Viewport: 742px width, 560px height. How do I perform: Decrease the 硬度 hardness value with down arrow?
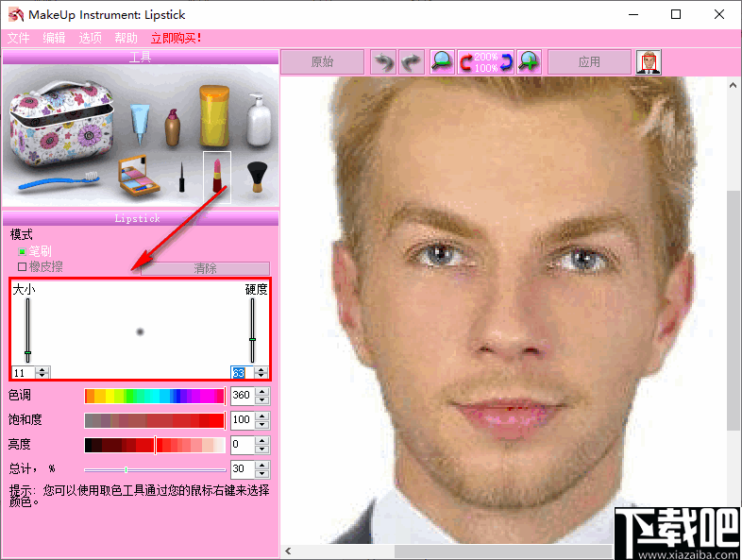point(261,376)
